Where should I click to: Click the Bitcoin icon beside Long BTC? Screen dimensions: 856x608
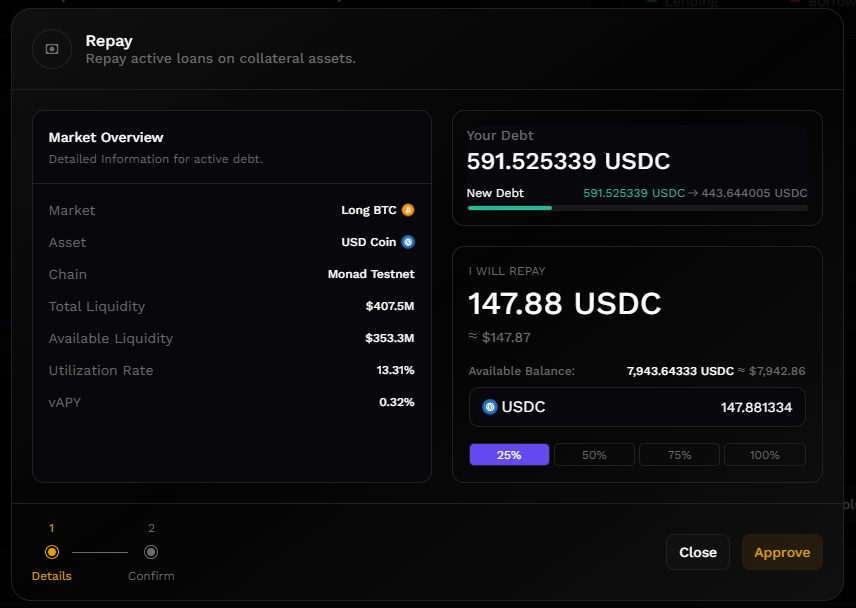(408, 210)
